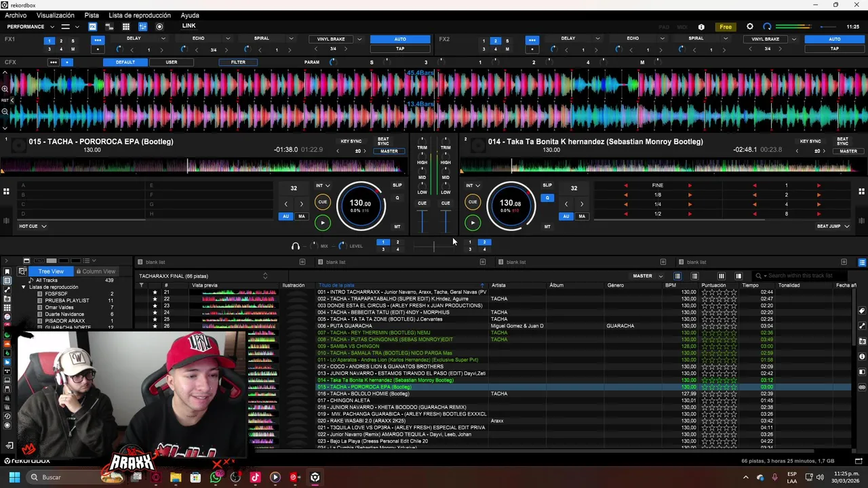Open FX1 VINYL BRAKE release FX dropdown
868x488 pixels.
(359, 39)
